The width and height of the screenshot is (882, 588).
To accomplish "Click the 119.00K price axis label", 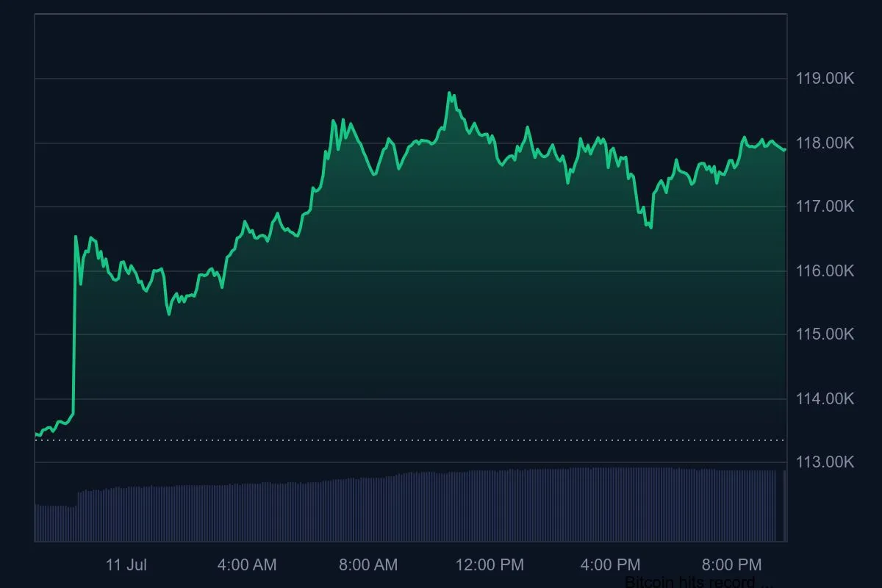I will tap(825, 79).
